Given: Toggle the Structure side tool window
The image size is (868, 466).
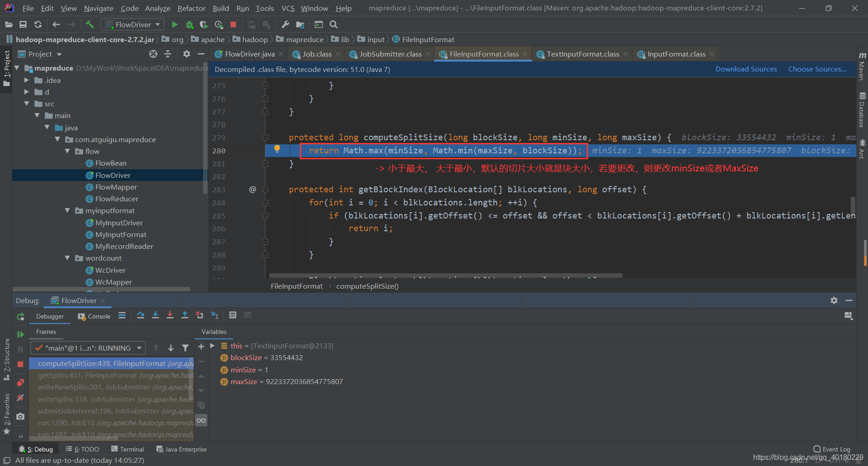Looking at the screenshot, I should (x=6, y=360).
